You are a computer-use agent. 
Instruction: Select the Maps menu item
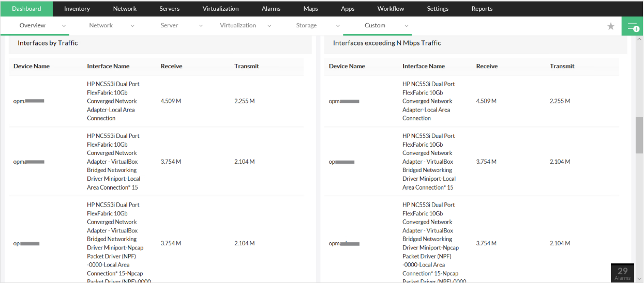pos(310,9)
